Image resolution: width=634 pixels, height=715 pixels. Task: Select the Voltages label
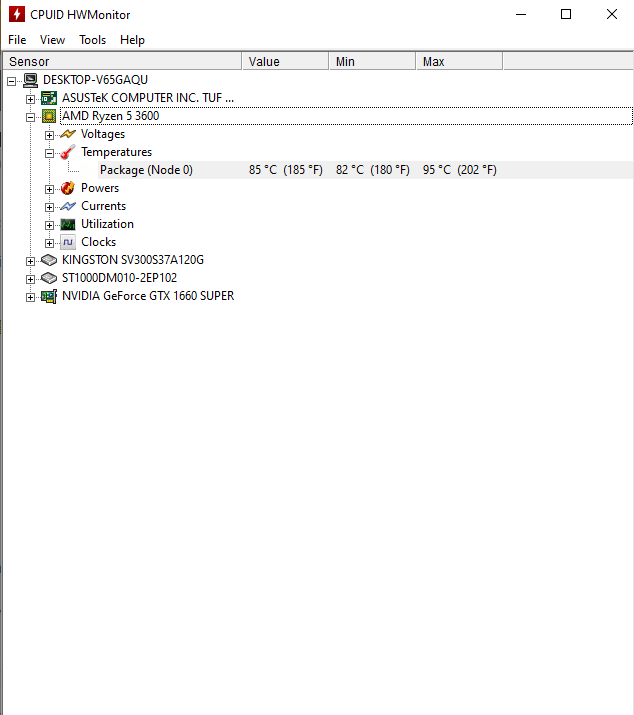[x=103, y=134]
